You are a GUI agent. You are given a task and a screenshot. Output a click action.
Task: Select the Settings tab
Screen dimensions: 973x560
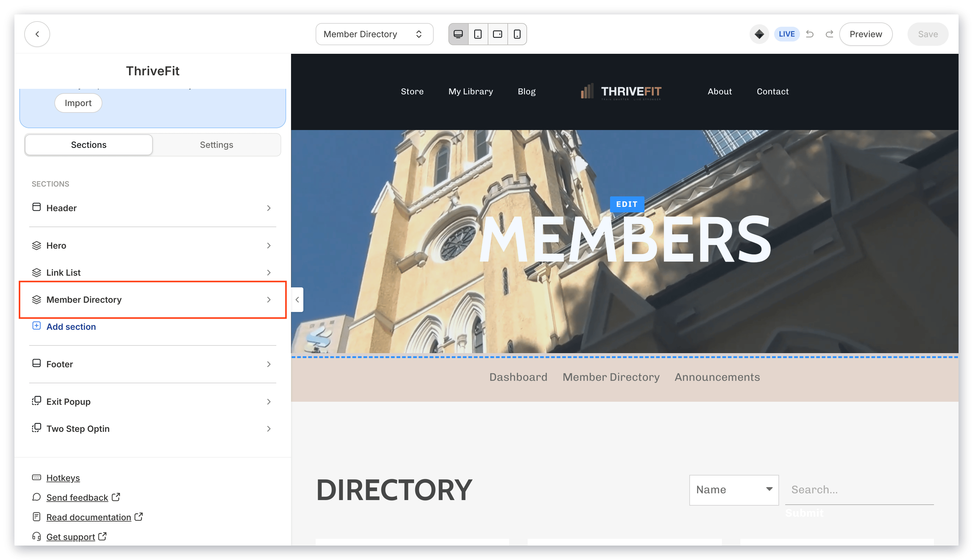(x=216, y=145)
